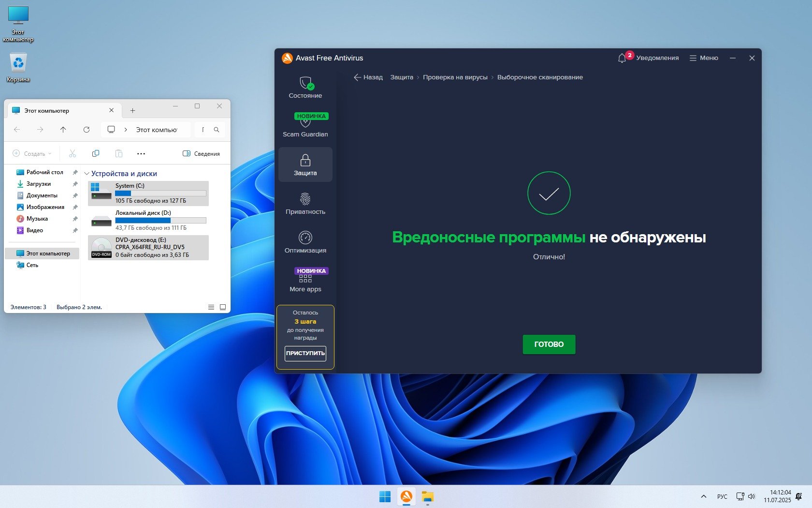Select Этот компьютер in navigation pane
This screenshot has height=508, width=812.
[x=43, y=254]
